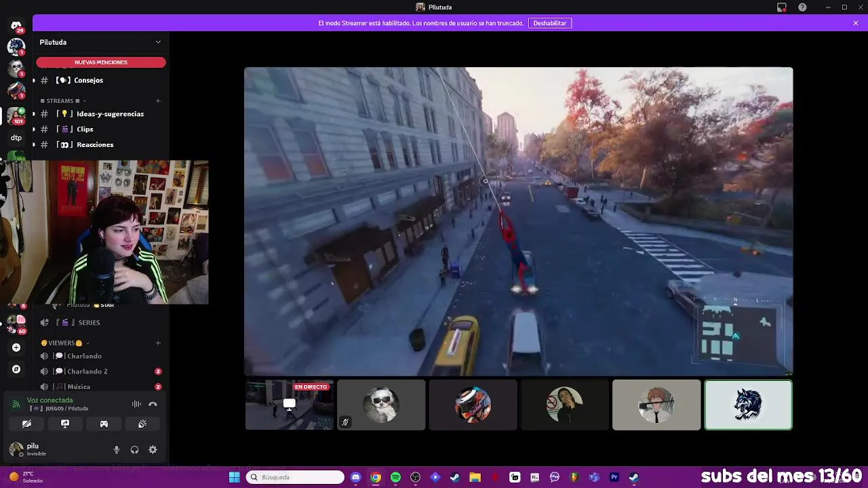
Task: Open Discord direct messages home icon
Action: pyautogui.click(x=16, y=26)
